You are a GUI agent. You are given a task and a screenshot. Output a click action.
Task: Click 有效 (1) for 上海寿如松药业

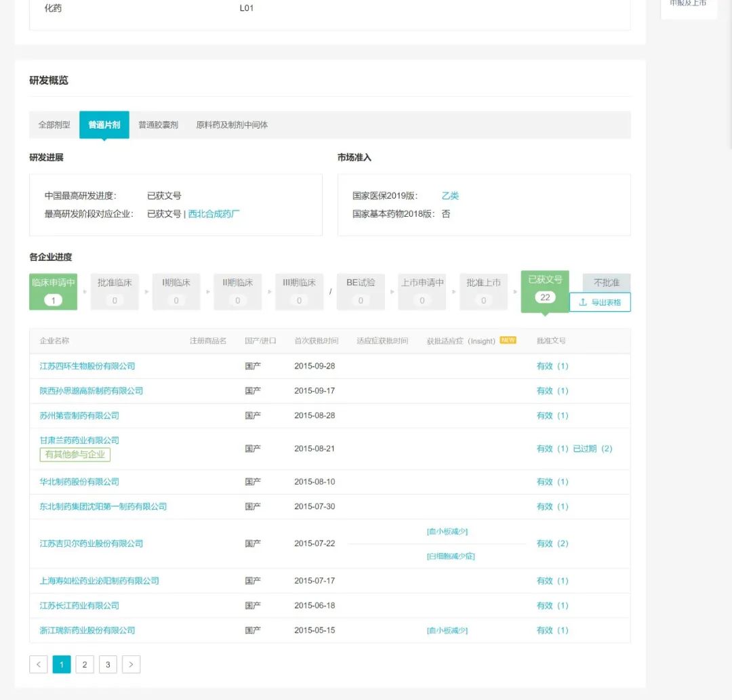click(x=553, y=581)
